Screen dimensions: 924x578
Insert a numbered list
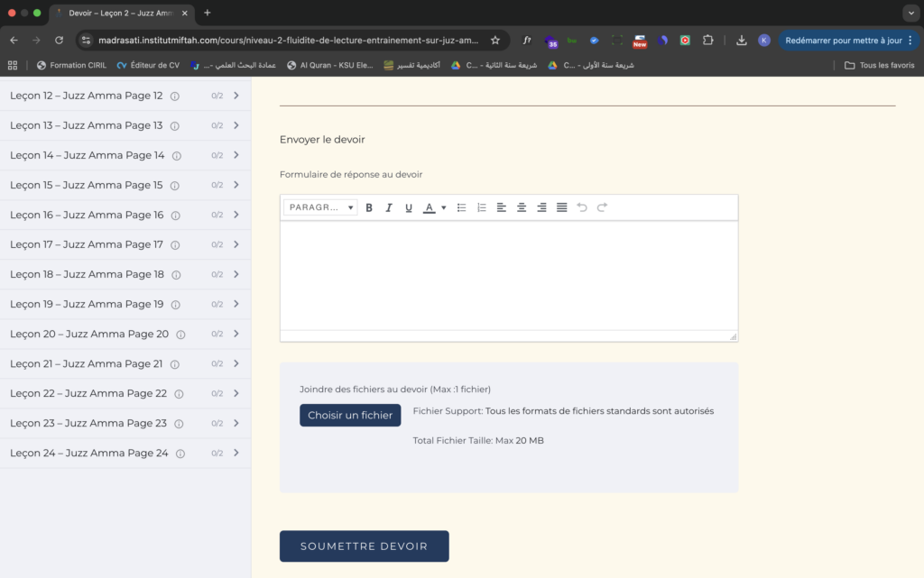pyautogui.click(x=482, y=207)
